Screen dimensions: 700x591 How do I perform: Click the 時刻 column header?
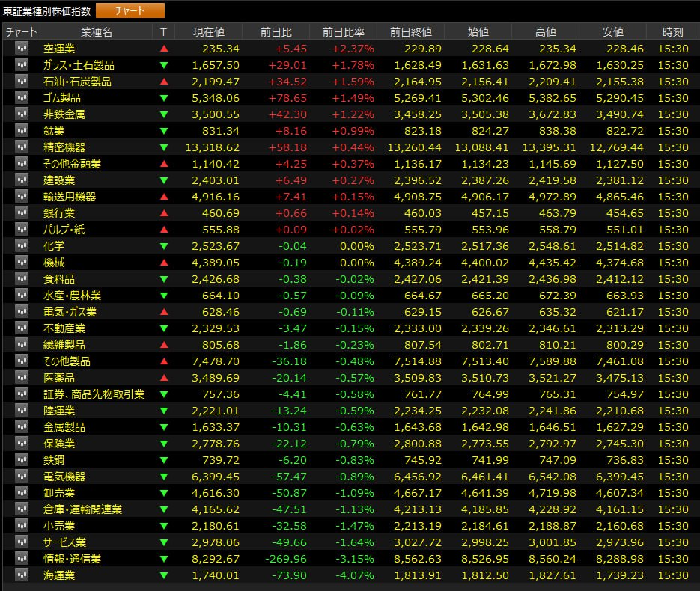[x=672, y=32]
